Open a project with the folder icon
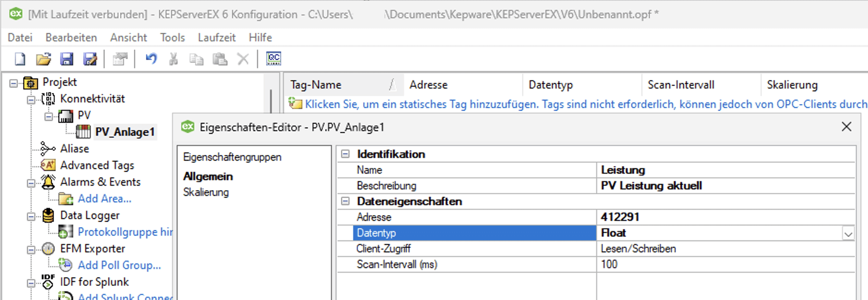 pos(43,59)
